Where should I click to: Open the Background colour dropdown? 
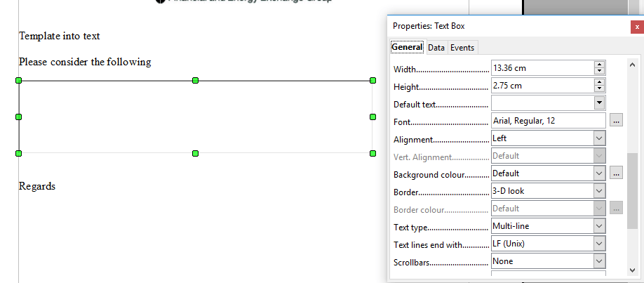[599, 173]
